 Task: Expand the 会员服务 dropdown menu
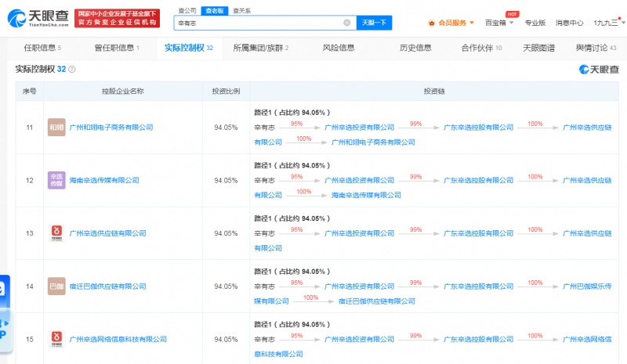click(472, 23)
